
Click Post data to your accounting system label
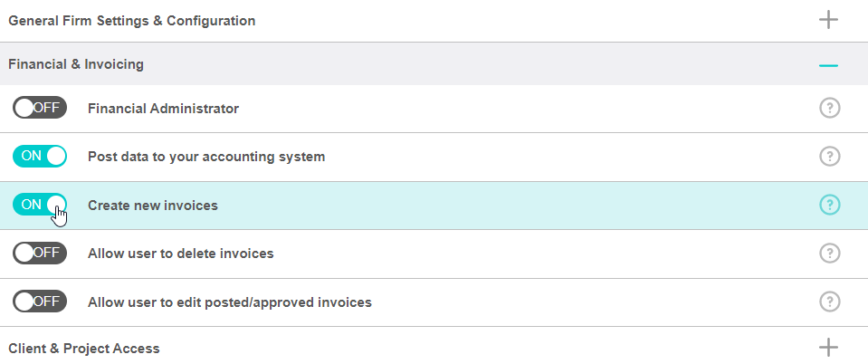click(206, 157)
